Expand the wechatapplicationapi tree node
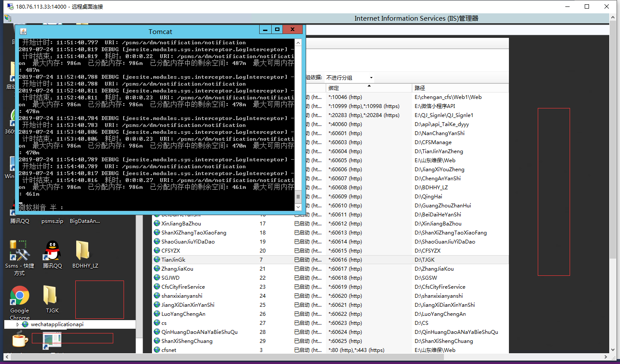 pyautogui.click(x=18, y=324)
